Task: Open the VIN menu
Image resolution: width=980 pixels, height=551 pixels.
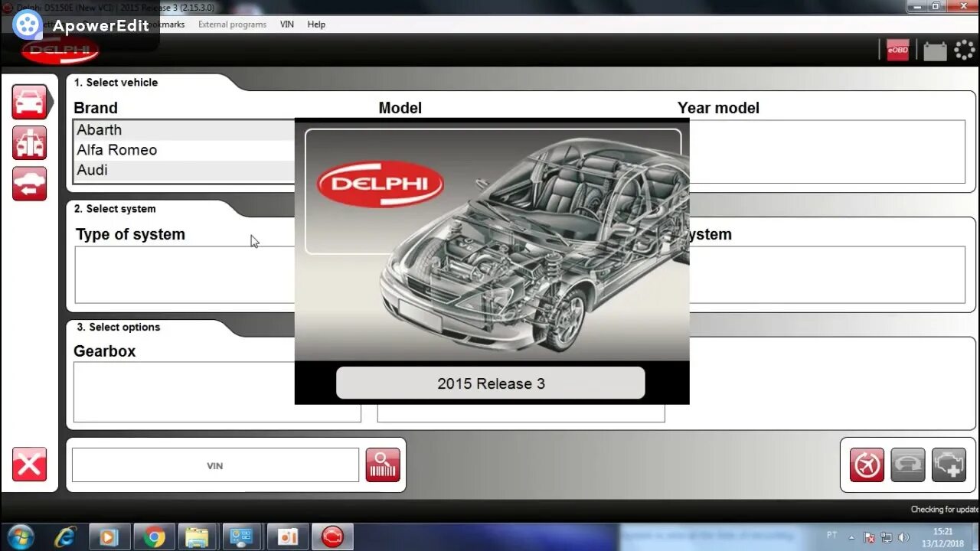Action: [x=287, y=24]
